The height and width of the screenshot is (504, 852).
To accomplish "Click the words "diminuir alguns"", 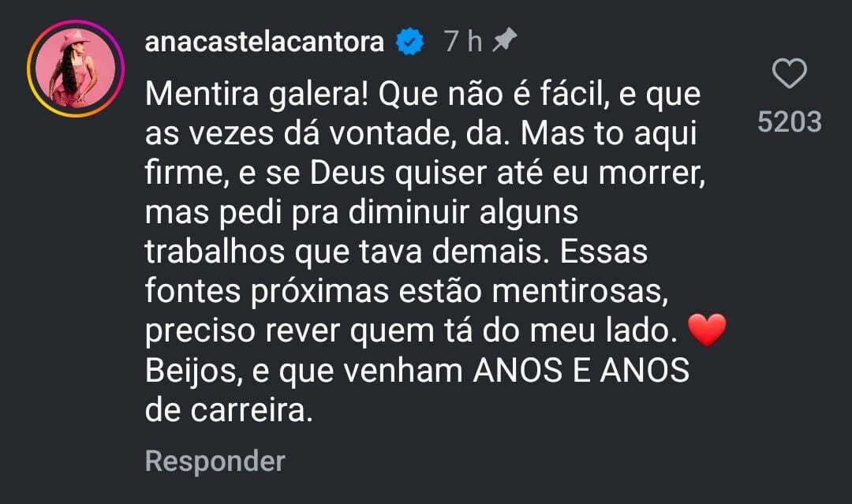I will (x=464, y=213).
